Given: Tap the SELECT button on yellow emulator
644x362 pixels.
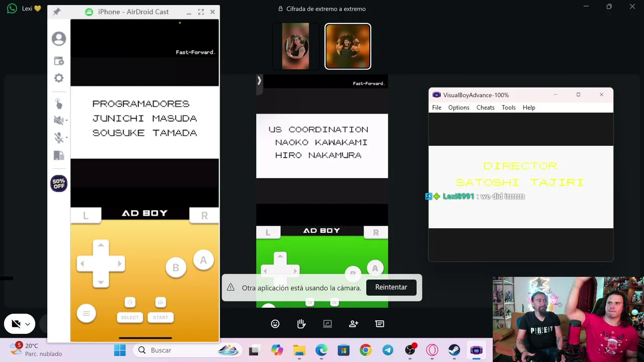Looking at the screenshot, I should (x=129, y=317).
